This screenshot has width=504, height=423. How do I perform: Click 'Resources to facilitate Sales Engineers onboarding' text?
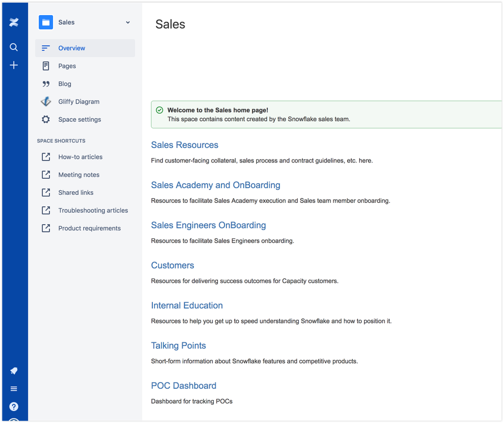tap(222, 241)
